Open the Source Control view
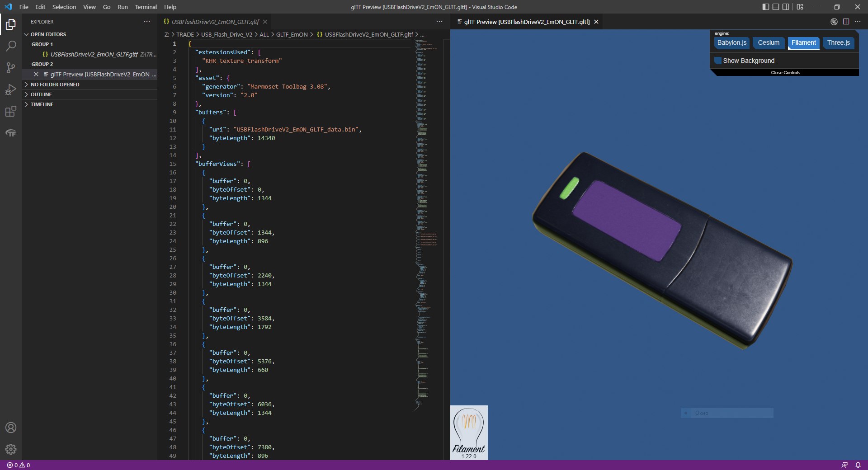Image resolution: width=868 pixels, height=470 pixels. 11,68
